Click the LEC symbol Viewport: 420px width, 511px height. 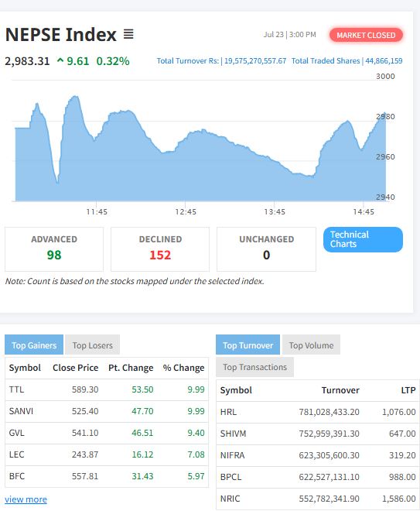16,454
